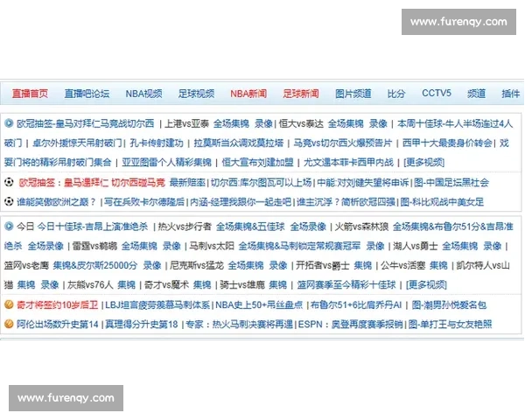Open 切尔西:库尔图瓦可以上场 news link
This screenshot has height=420, width=525.
point(261,183)
